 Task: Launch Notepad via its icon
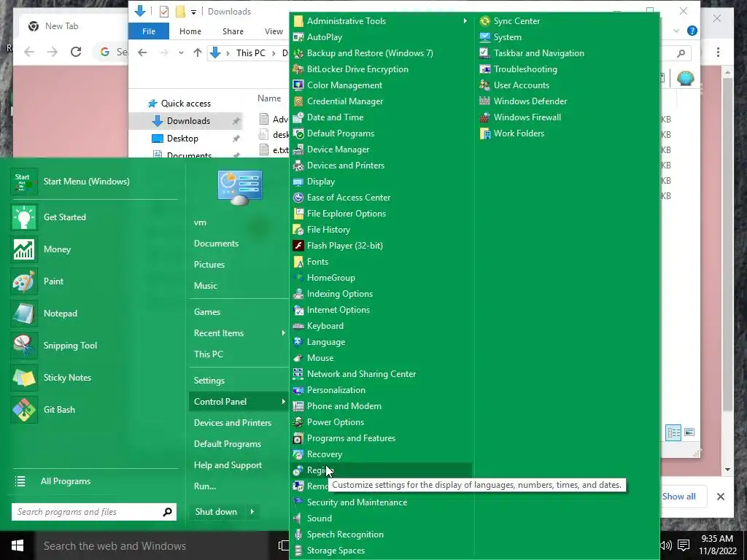pyautogui.click(x=24, y=314)
